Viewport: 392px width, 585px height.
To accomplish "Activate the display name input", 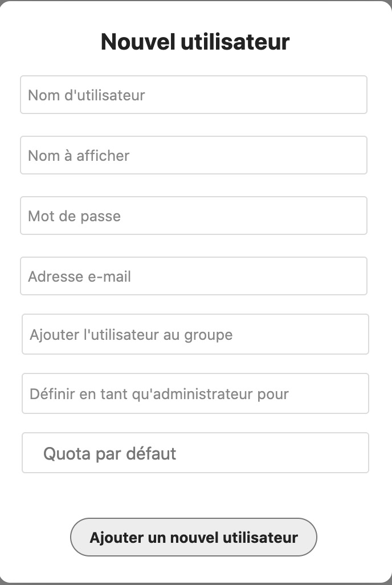I will (194, 155).
